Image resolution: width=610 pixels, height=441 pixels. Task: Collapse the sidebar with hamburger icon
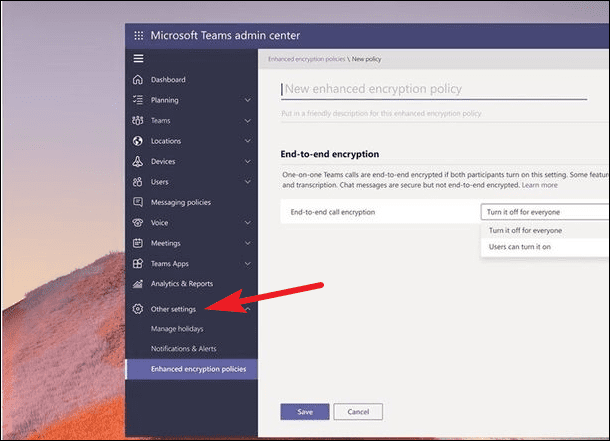[138, 59]
